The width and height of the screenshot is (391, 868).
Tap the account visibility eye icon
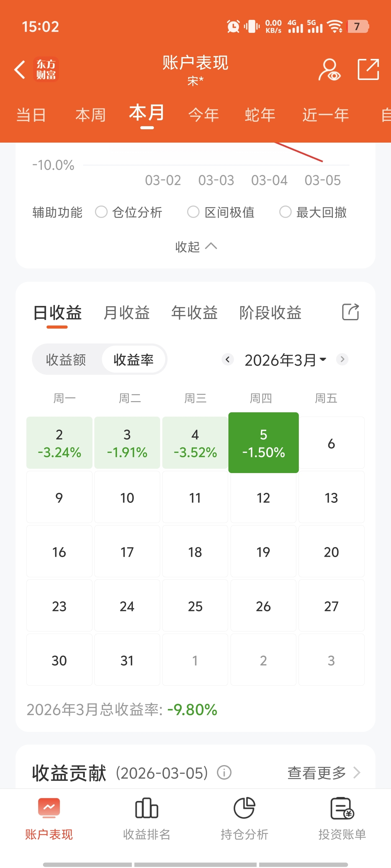pos(329,70)
